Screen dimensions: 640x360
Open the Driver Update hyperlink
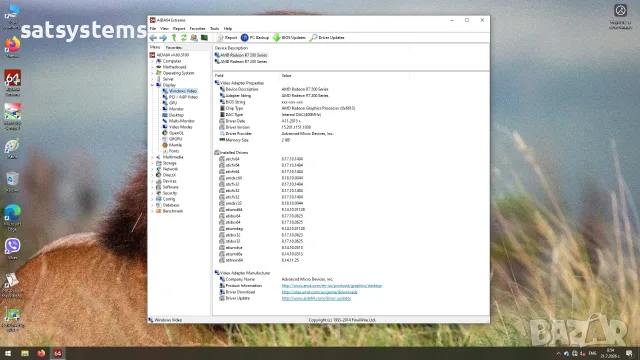click(316, 298)
